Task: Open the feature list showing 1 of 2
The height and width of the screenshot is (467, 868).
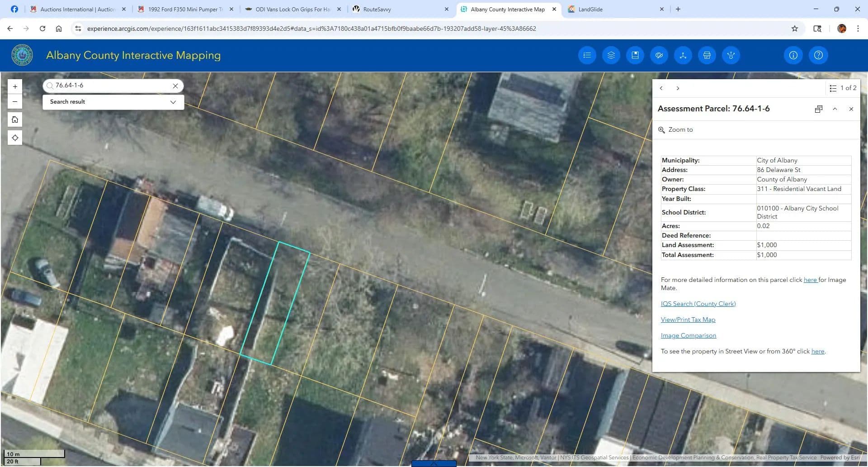Action: tap(843, 88)
